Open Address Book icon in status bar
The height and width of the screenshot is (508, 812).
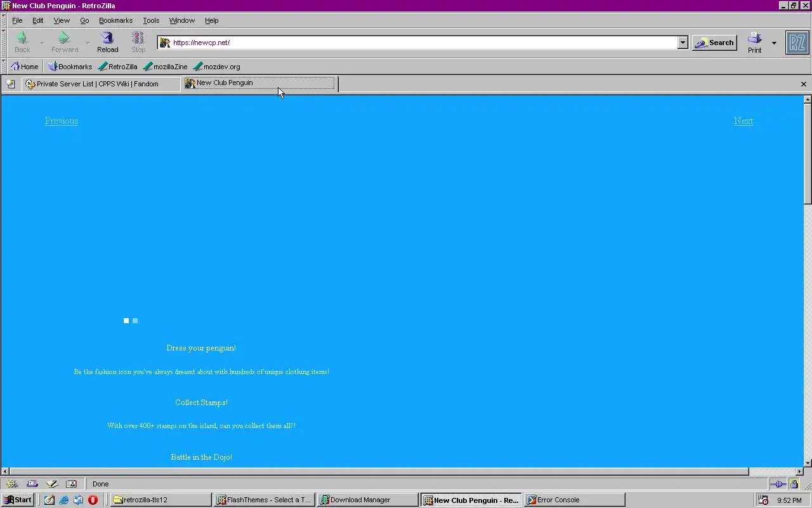(x=71, y=484)
